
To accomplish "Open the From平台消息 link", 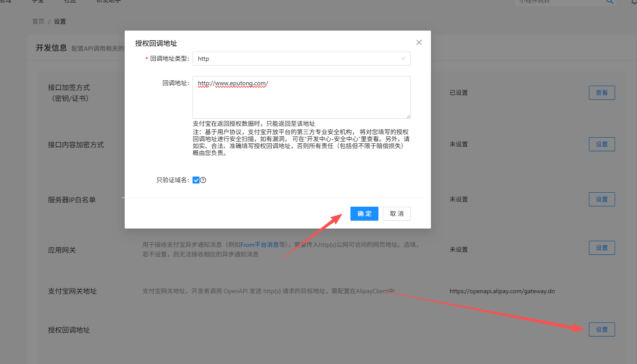I will click(259, 245).
